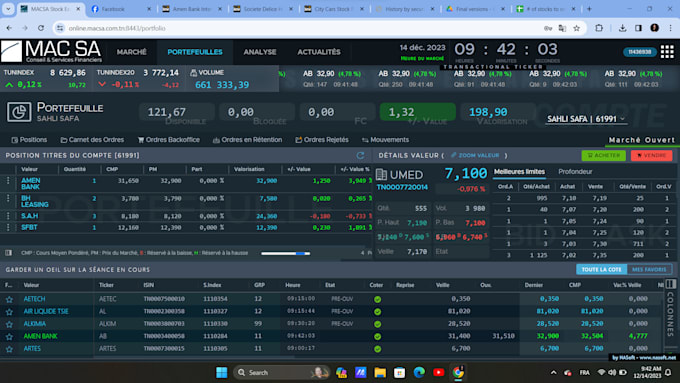
Task: Click the positions table horizontal scrollbar
Action: pos(285,253)
